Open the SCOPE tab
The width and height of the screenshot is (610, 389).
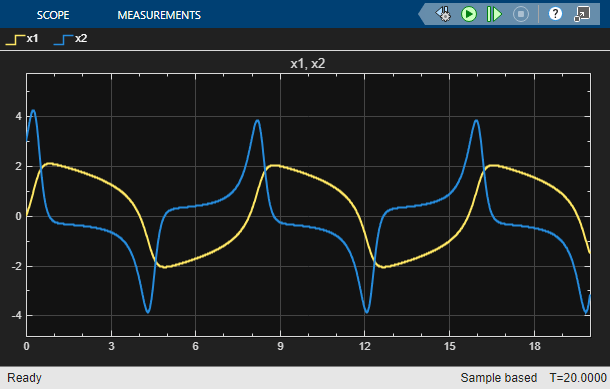(x=53, y=15)
